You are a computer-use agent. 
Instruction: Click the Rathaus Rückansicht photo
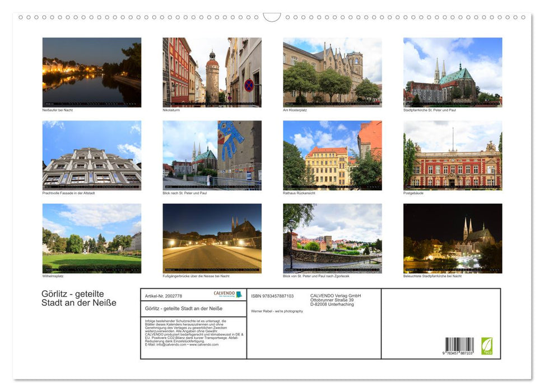point(332,155)
